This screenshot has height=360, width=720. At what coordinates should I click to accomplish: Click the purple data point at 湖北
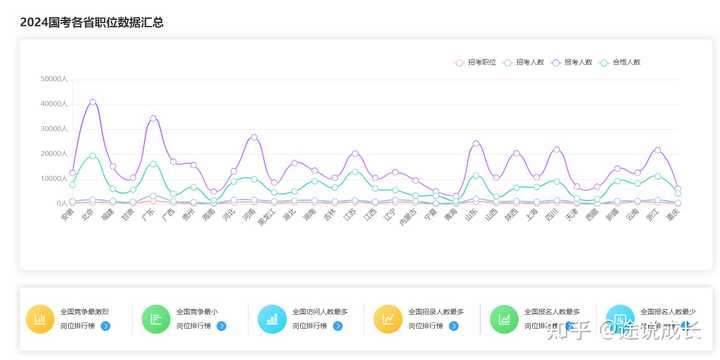294,163
